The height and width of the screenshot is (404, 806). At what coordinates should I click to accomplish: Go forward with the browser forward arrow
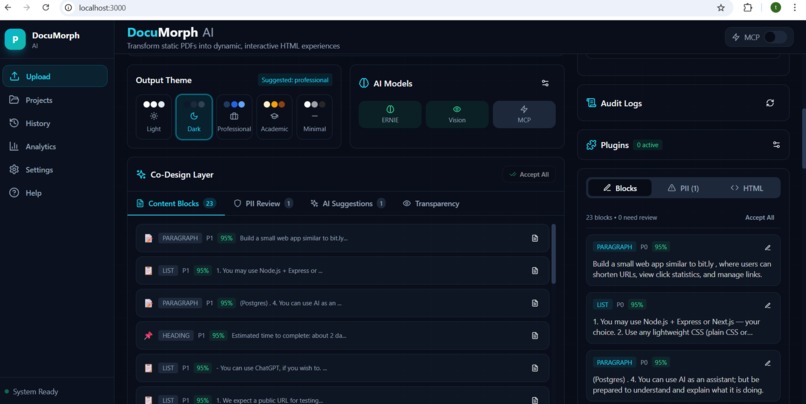pyautogui.click(x=26, y=8)
